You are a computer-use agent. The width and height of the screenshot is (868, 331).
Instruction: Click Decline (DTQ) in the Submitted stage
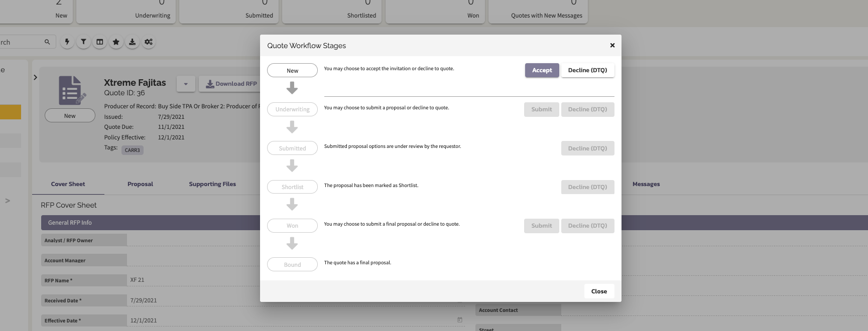[587, 148]
